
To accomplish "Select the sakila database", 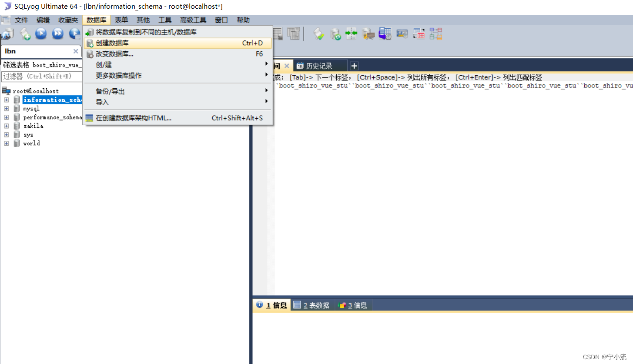I will [33, 126].
